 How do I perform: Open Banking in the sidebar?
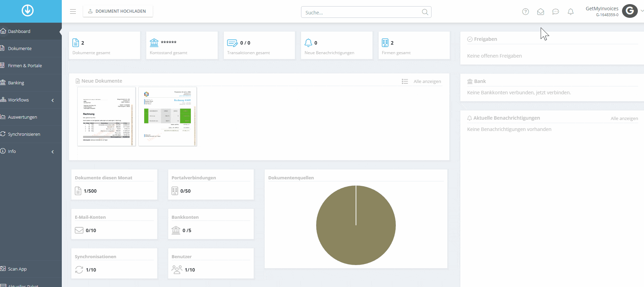(x=31, y=83)
